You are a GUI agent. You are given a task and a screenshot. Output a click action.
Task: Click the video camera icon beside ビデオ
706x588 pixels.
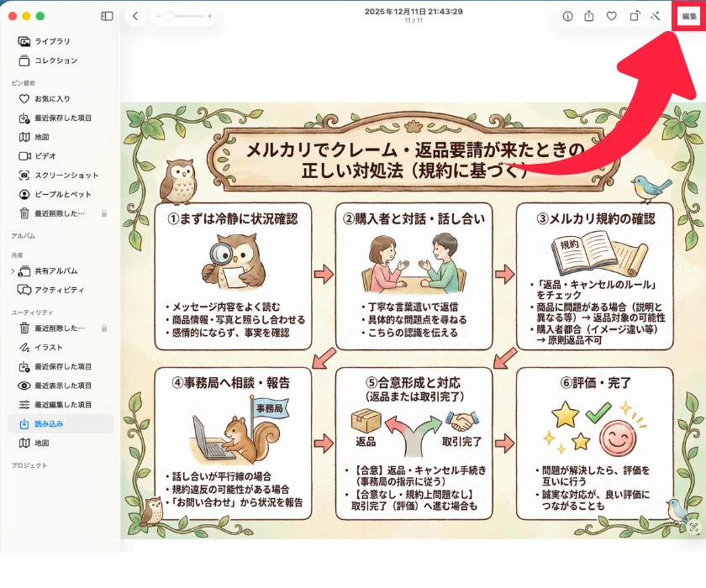click(x=24, y=156)
